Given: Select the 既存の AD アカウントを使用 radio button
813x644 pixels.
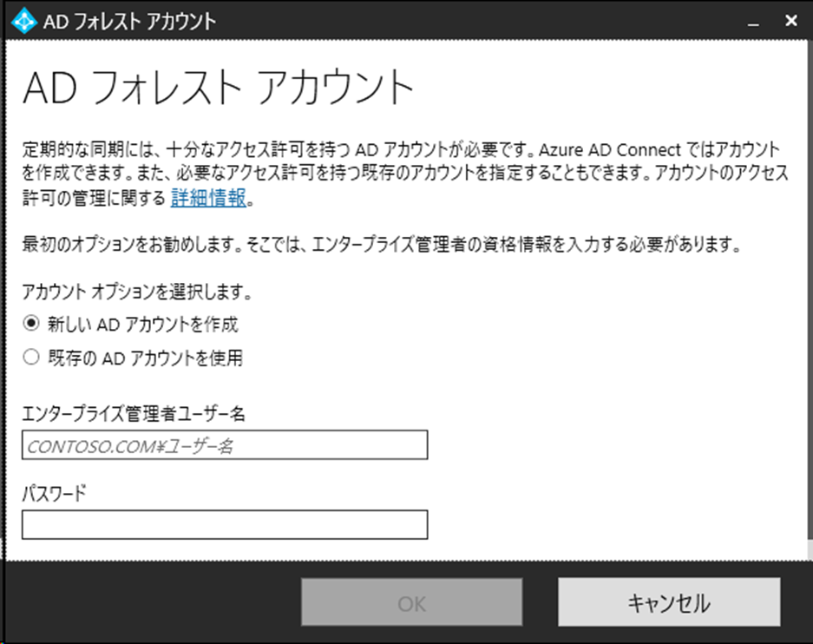Looking at the screenshot, I should pyautogui.click(x=31, y=357).
